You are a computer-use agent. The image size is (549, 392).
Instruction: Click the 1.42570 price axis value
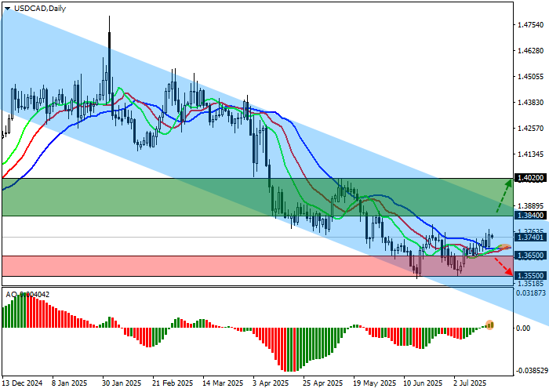(531, 129)
